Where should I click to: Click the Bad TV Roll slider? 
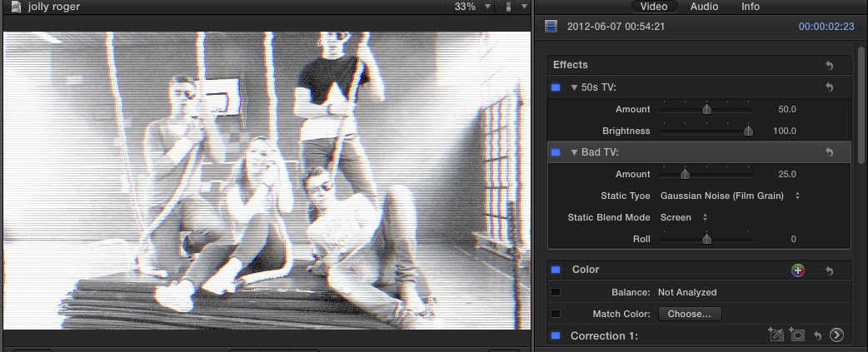(706, 239)
